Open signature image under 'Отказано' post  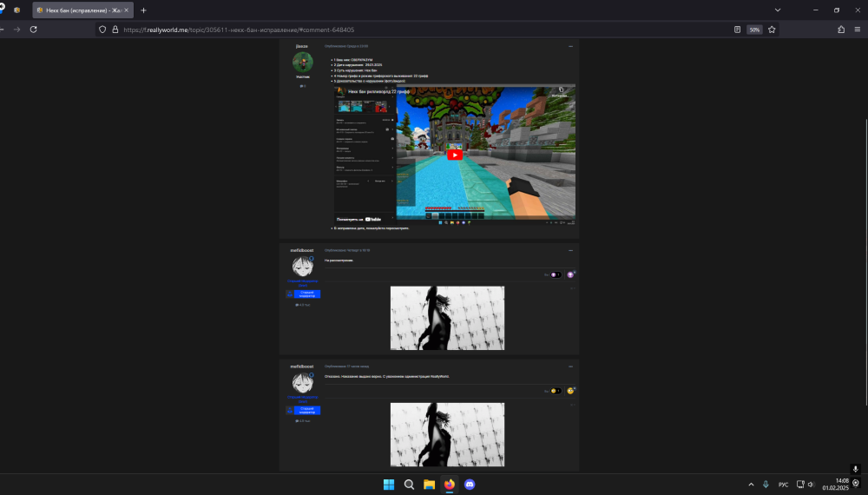[447, 435]
